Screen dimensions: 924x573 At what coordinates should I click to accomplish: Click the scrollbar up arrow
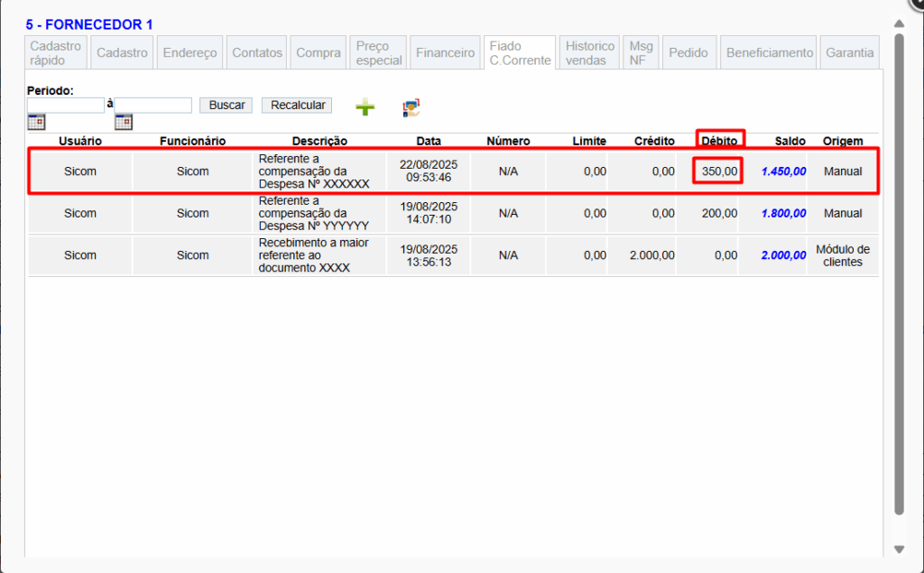pyautogui.click(x=899, y=23)
